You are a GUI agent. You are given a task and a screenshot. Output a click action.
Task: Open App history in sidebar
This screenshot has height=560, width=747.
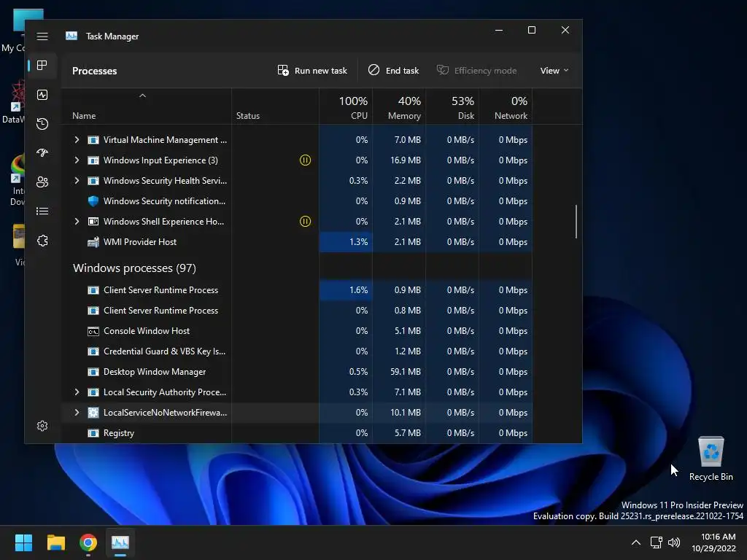[x=42, y=124]
